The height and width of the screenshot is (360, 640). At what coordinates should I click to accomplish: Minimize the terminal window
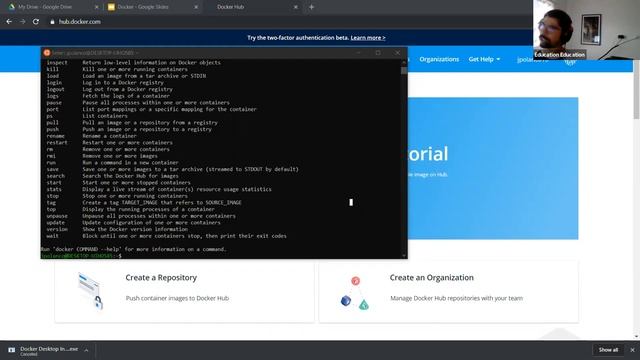click(358, 53)
